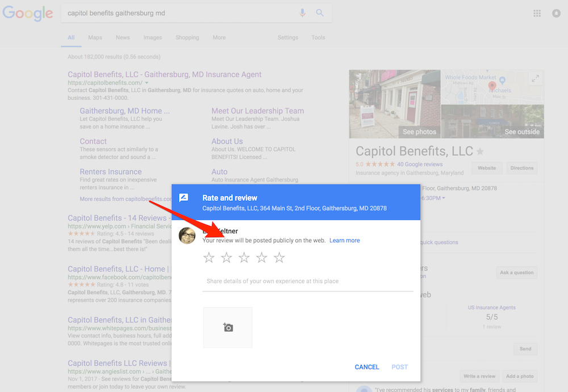Switch to the Maps tab
This screenshot has height=392, width=568.
coord(95,37)
